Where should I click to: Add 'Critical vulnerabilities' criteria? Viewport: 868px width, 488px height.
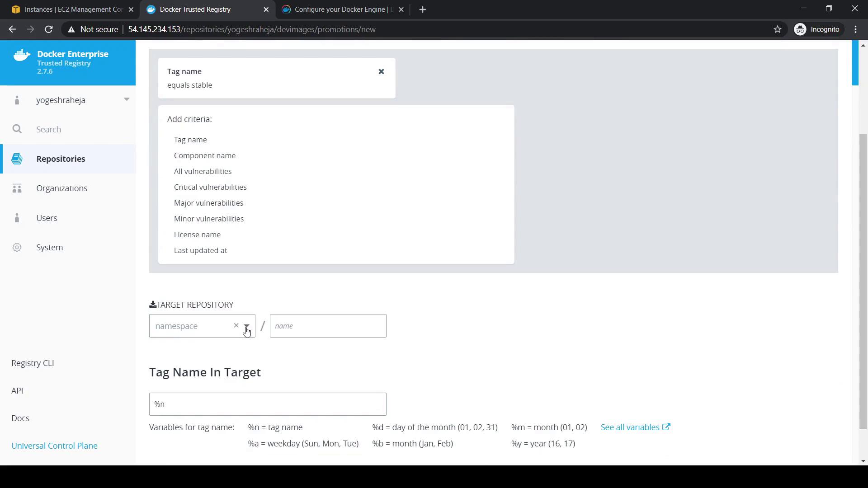click(210, 187)
